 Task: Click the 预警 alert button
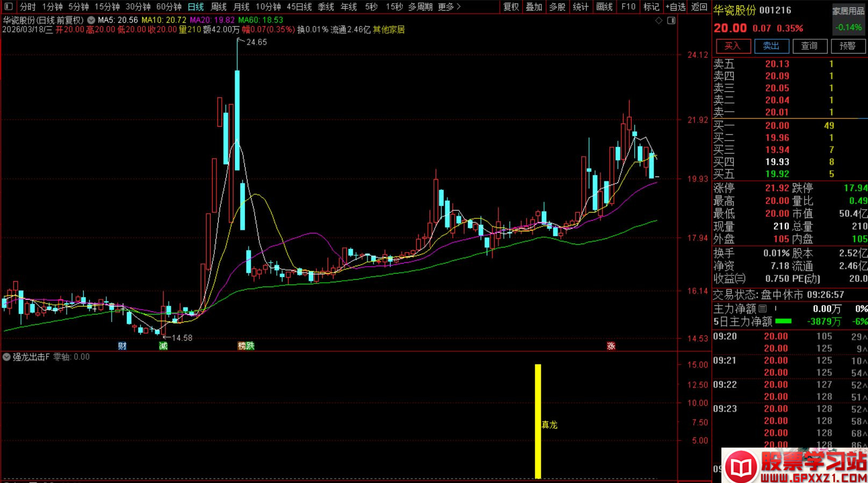click(848, 46)
